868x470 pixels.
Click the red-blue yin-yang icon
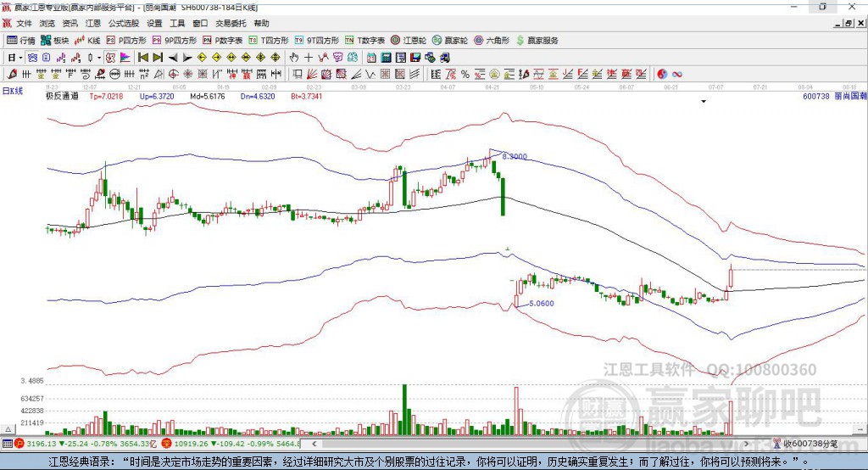pos(662,74)
